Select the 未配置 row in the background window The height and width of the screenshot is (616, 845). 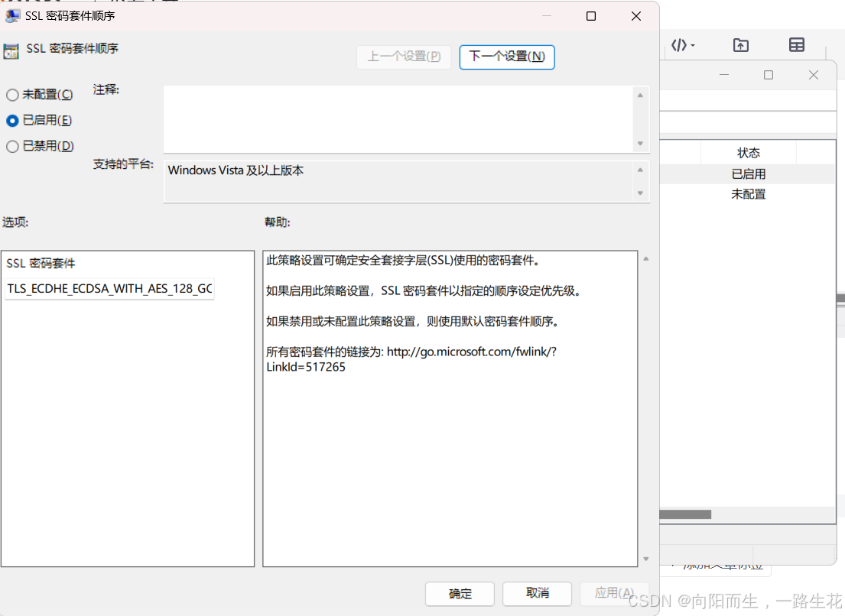(x=748, y=194)
